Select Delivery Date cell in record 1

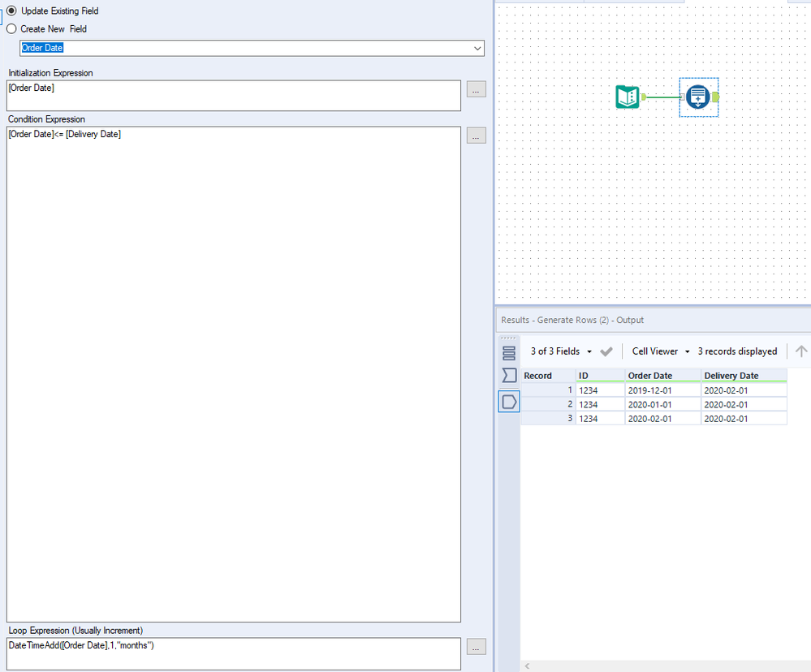point(744,390)
